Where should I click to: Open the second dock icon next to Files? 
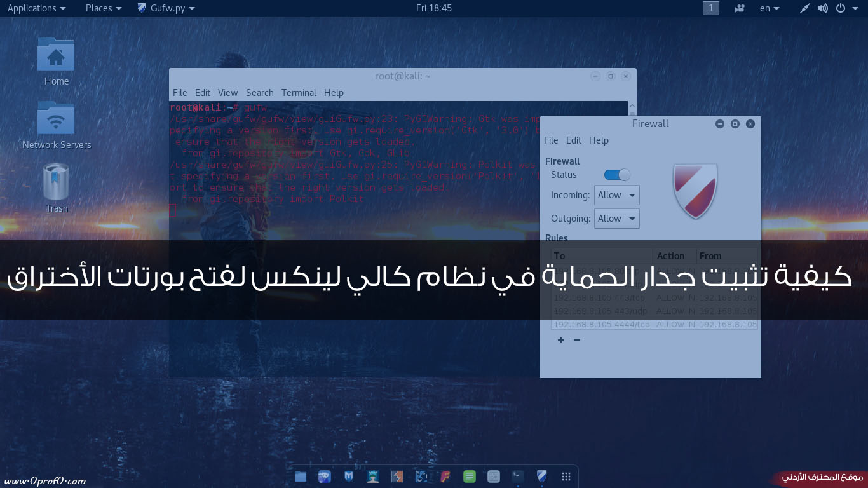tap(325, 476)
